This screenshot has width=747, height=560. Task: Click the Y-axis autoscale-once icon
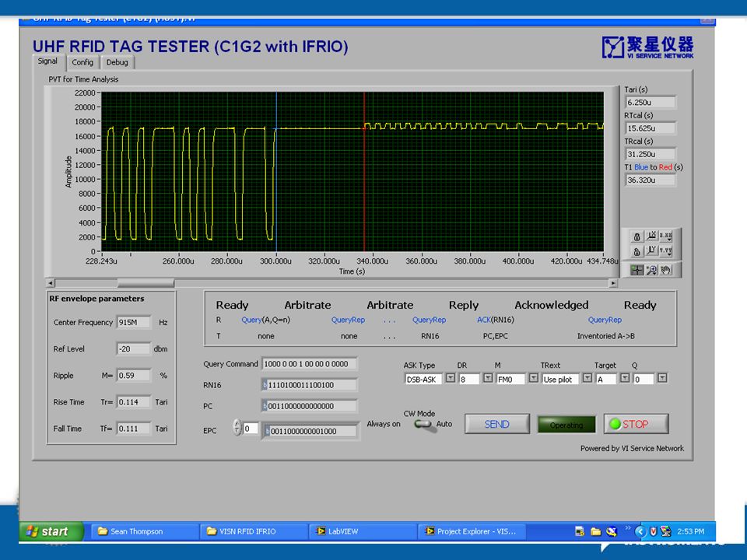[652, 250]
